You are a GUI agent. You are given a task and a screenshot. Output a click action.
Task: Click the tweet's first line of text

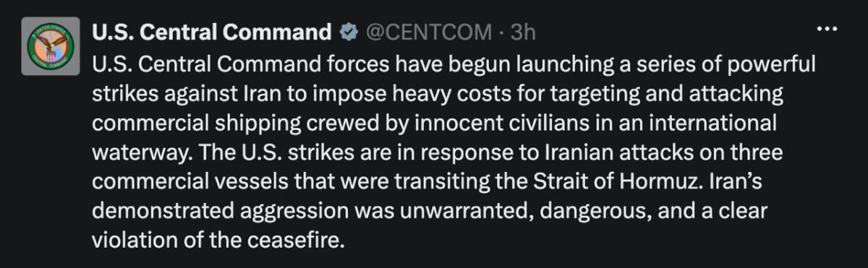[x=454, y=65]
